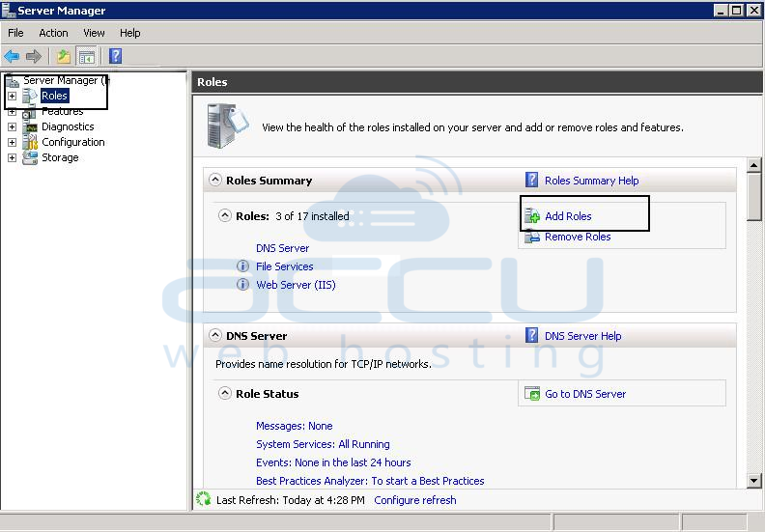The image size is (765, 532).
Task: Select Roles in the console tree
Action: click(54, 96)
